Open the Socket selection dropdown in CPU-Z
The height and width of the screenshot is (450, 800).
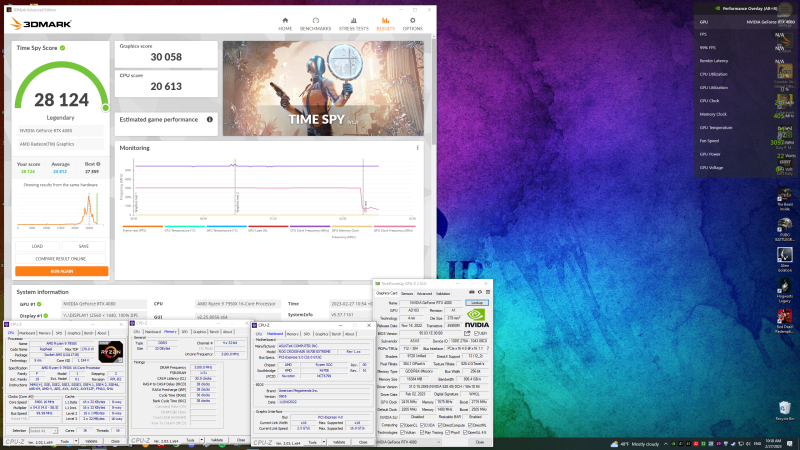tap(43, 431)
